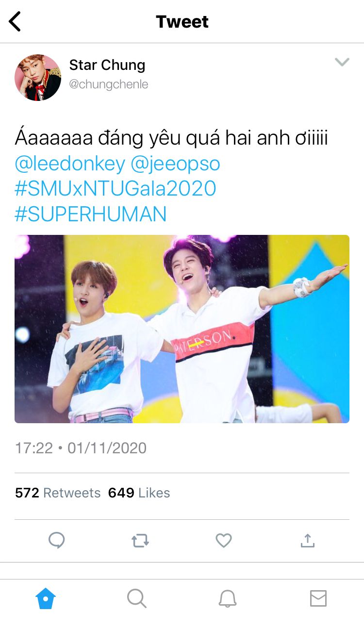Open Messages envelope icon
This screenshot has width=364, height=628.
click(x=318, y=599)
